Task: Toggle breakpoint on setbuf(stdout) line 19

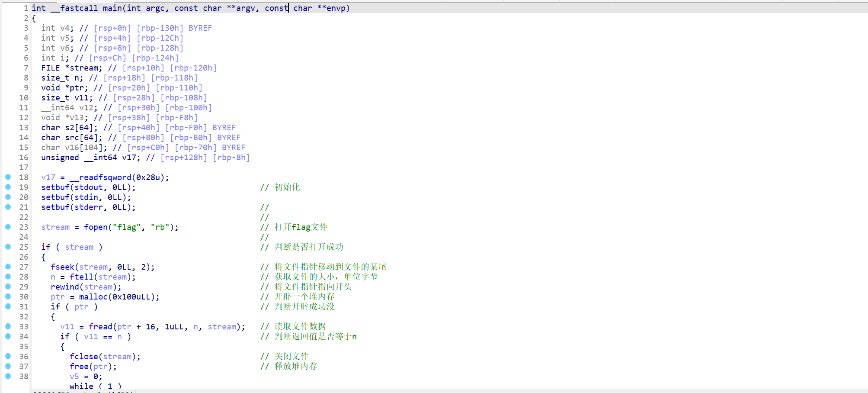Action: (8, 187)
